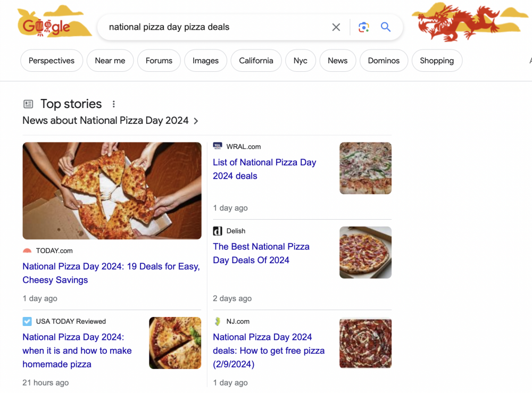Viewport: 532px width, 393px height.
Task: Switch to the News filter chip
Action: pyautogui.click(x=337, y=61)
